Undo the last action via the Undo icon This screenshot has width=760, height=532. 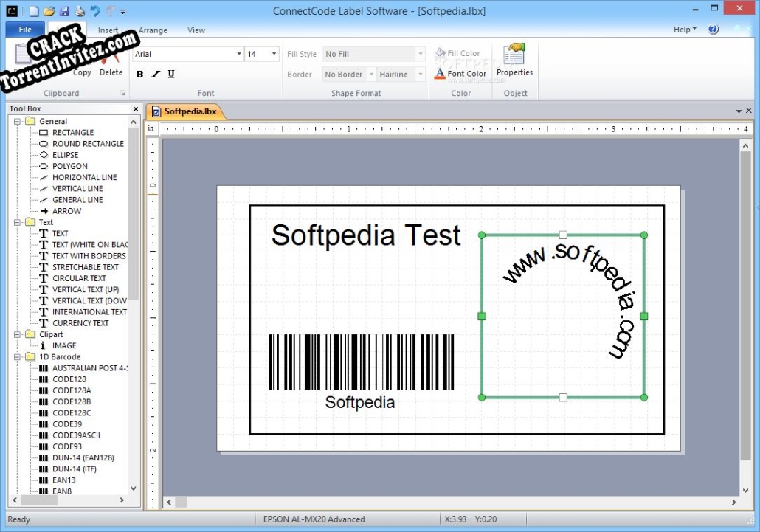click(x=94, y=10)
